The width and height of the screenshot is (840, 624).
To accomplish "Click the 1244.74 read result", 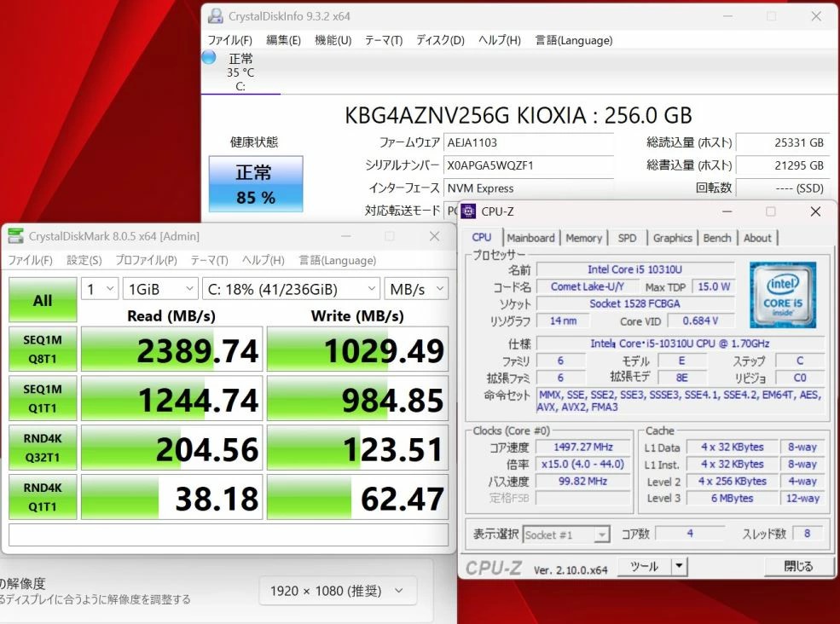I will coord(172,398).
